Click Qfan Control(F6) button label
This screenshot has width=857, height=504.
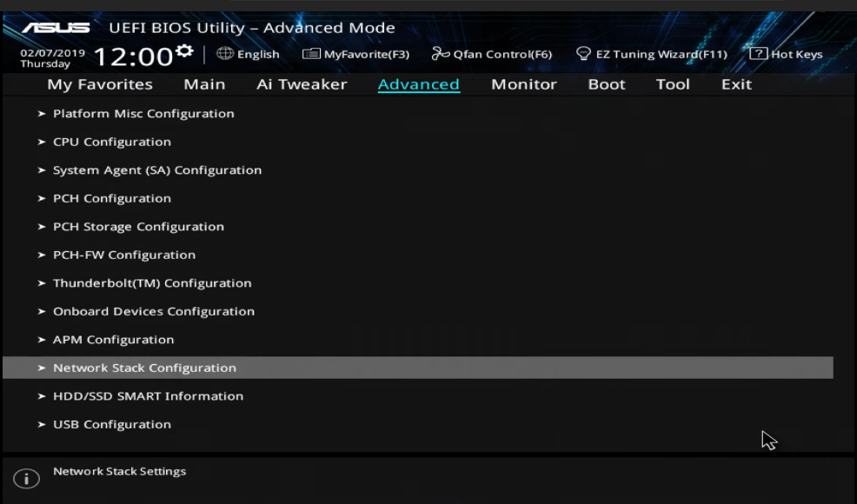click(x=503, y=54)
